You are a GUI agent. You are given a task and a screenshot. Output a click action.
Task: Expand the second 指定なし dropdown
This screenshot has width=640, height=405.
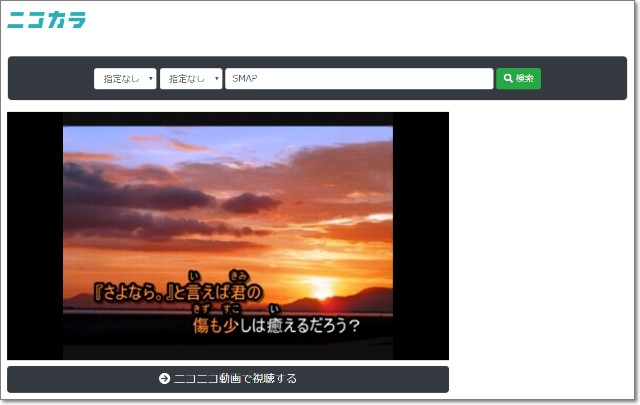pyautogui.click(x=191, y=78)
